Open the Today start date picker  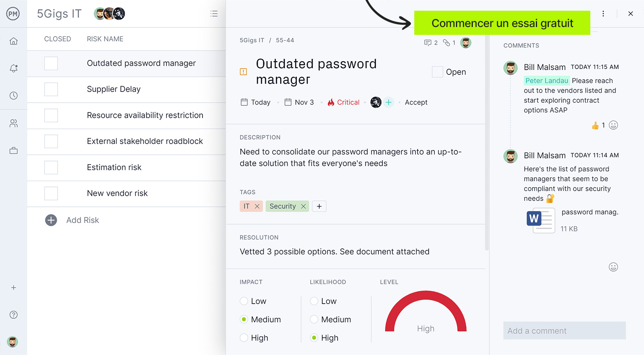[255, 102]
